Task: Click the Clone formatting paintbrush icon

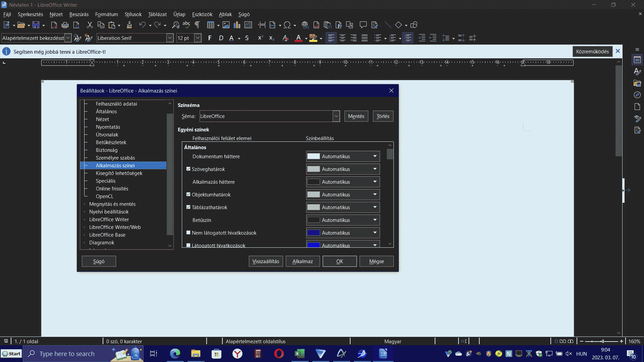Action: point(129,25)
